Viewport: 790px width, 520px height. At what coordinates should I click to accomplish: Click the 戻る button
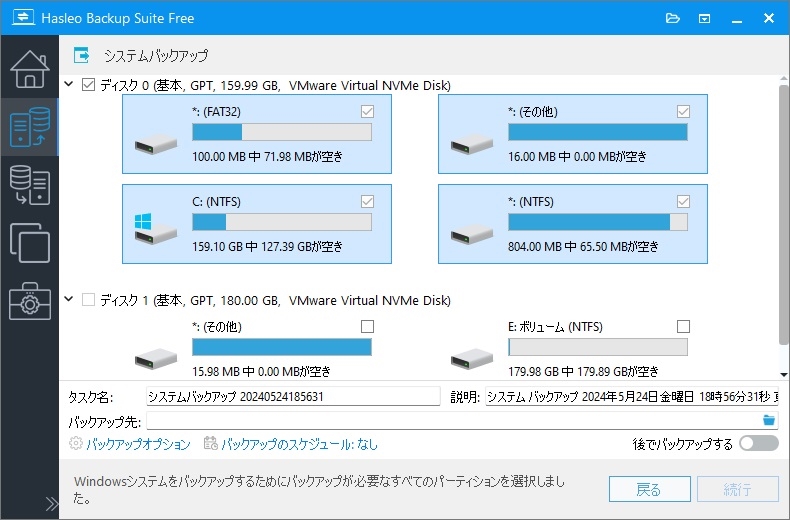click(x=649, y=489)
